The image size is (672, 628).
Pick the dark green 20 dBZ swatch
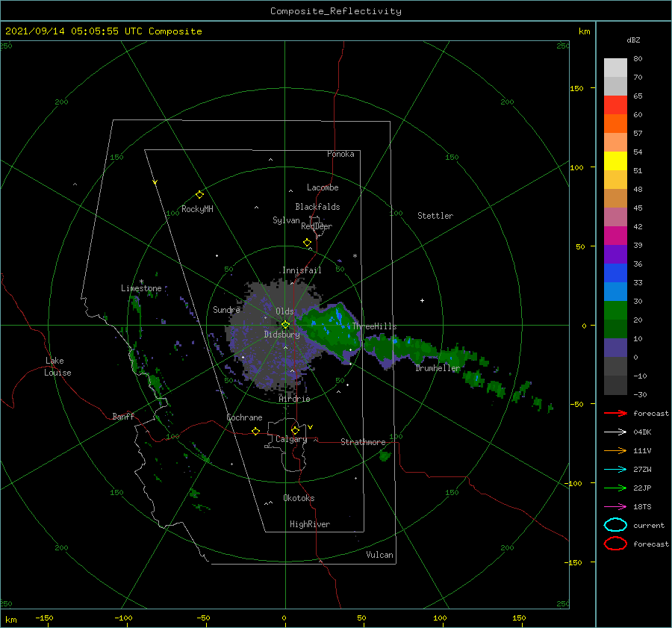pyautogui.click(x=615, y=329)
